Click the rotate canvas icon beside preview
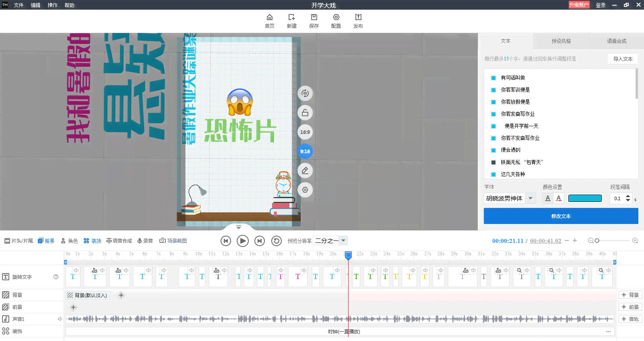Image resolution: width=644 pixels, height=341 pixels. 305,93
